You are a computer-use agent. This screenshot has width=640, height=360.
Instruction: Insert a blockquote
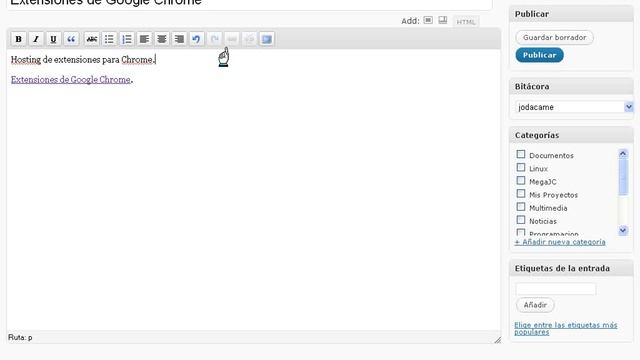[x=71, y=39]
